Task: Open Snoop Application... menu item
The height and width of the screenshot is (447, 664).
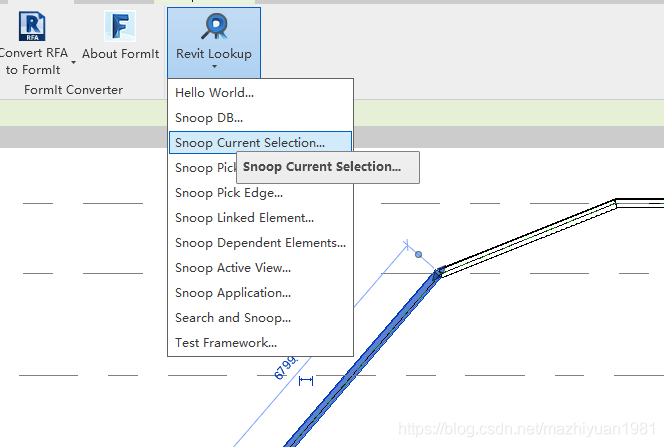Action: click(260, 292)
